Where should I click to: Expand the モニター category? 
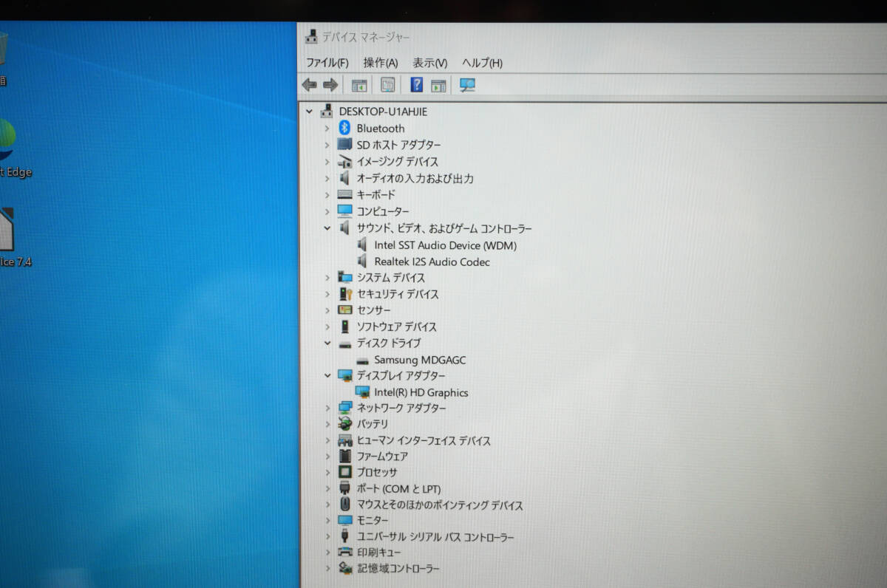pos(327,521)
